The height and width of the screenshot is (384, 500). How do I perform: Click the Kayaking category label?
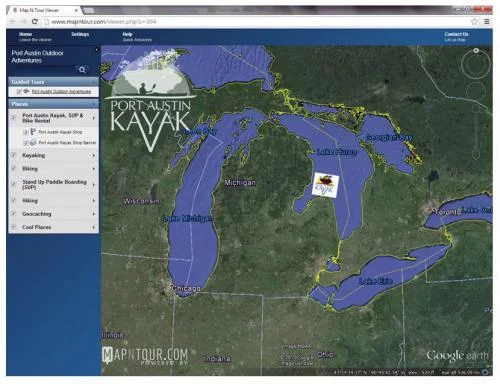(33, 155)
